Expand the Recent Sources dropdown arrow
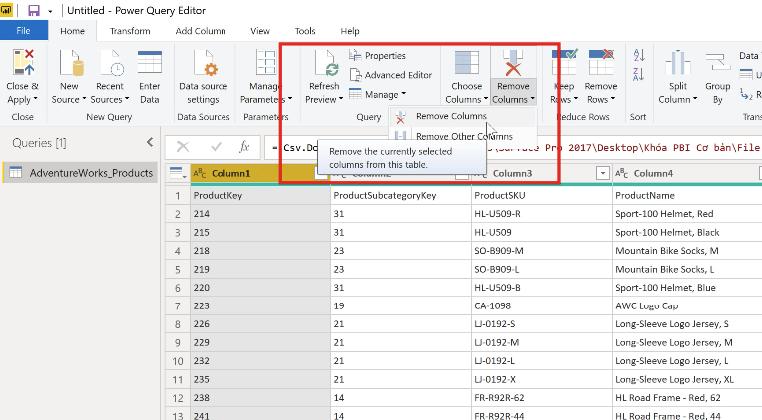Screen dimensions: 762x420 [127, 99]
